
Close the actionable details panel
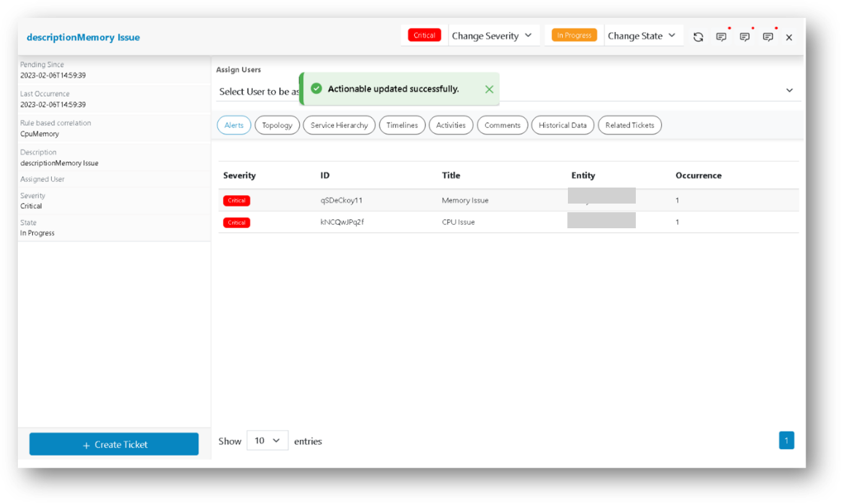(x=789, y=38)
